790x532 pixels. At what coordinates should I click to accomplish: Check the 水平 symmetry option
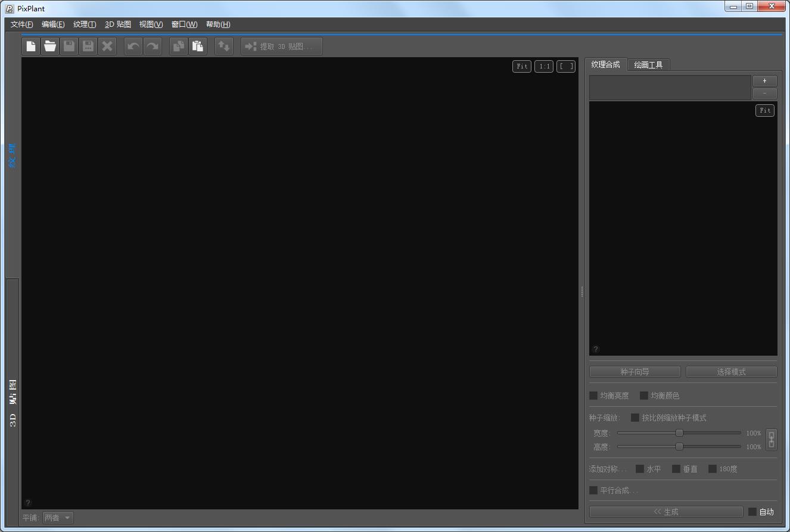[640, 469]
